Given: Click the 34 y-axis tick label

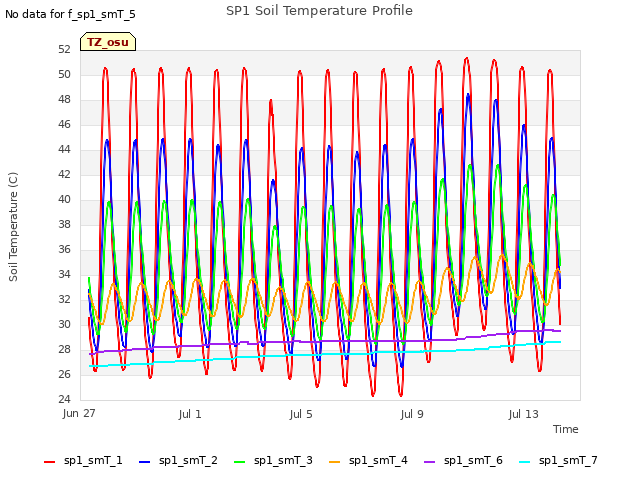Looking at the screenshot, I should pos(64,274).
